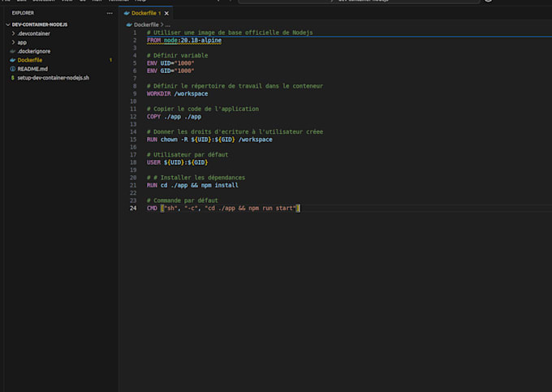
Task: Click comment 'Donner les droits d'ecriture'
Action: tap(235, 131)
